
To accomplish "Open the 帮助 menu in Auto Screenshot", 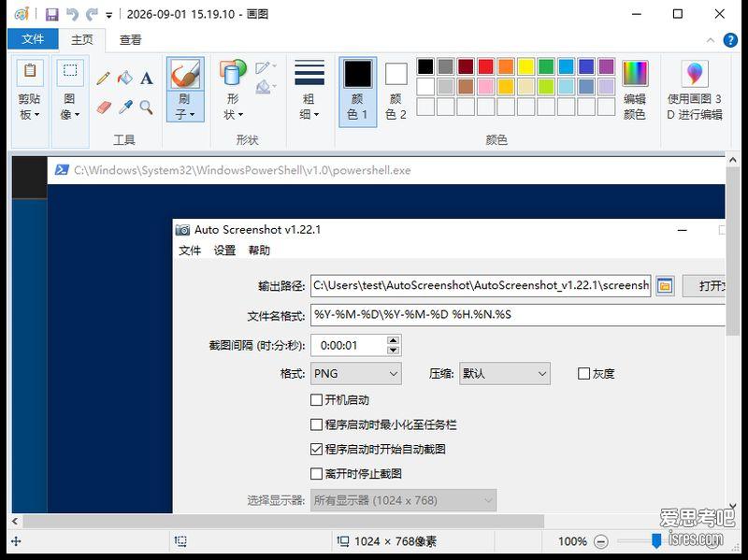I will coord(260,251).
